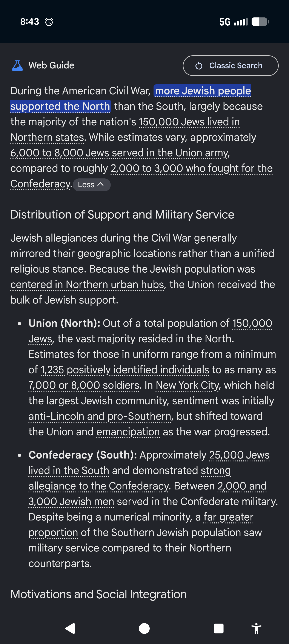Image resolution: width=289 pixels, height=644 pixels.
Task: Tap the battery indicator in status bar
Action: [x=260, y=22]
